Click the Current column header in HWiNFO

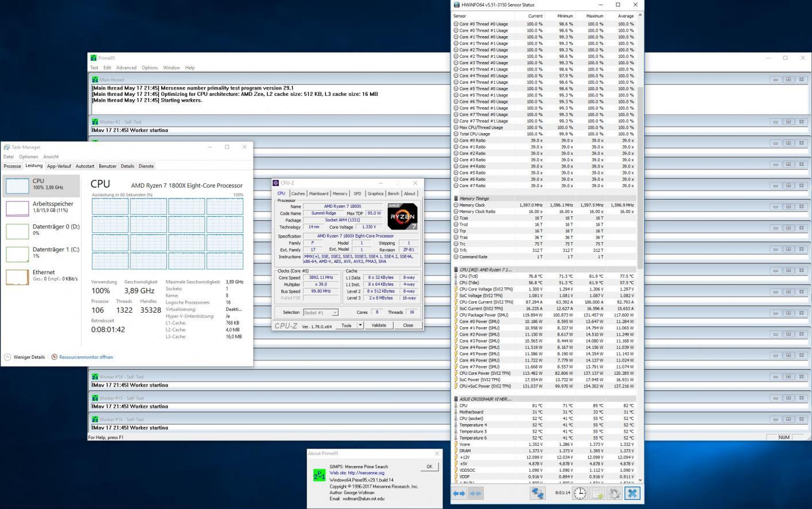[x=535, y=16]
